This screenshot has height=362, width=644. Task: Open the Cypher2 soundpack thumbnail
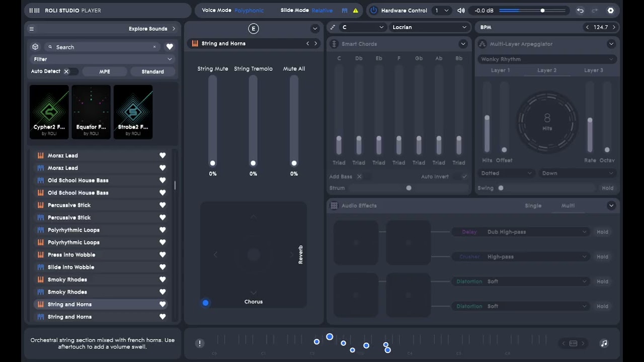(x=49, y=112)
